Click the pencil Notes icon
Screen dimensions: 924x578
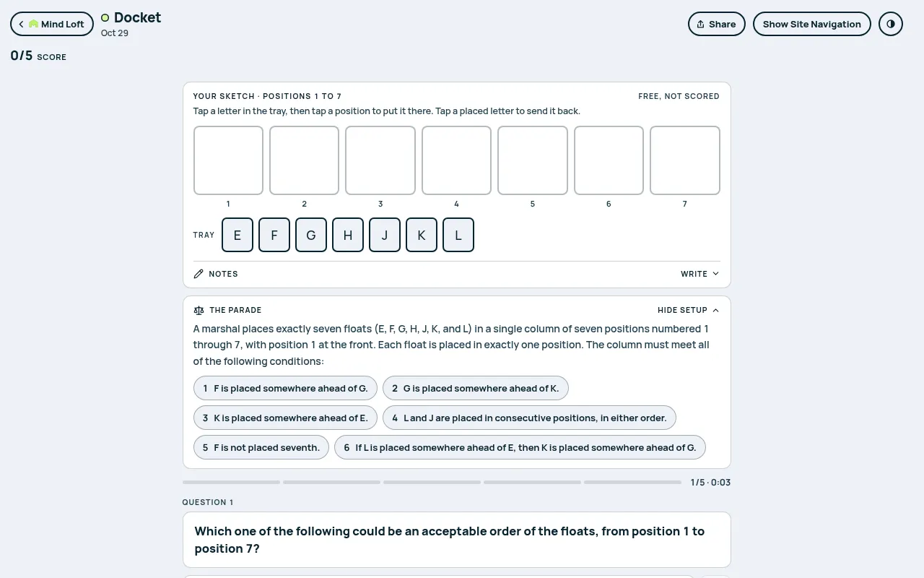click(199, 274)
